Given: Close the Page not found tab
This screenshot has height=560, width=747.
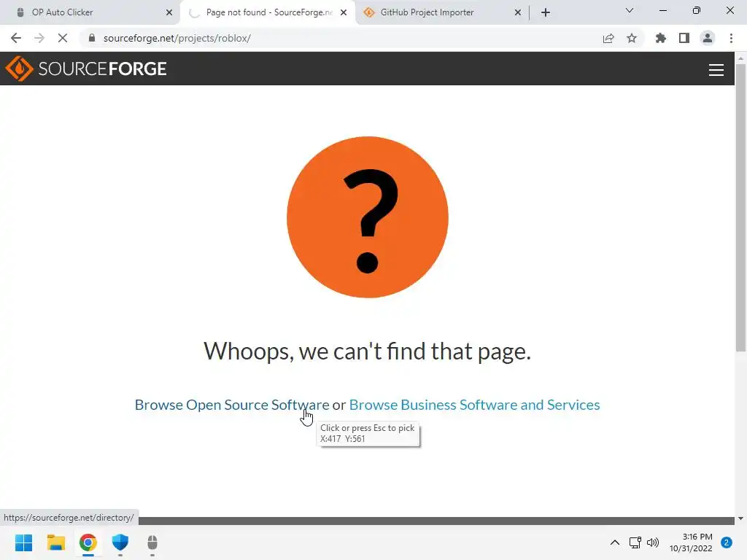Looking at the screenshot, I should click(x=344, y=12).
